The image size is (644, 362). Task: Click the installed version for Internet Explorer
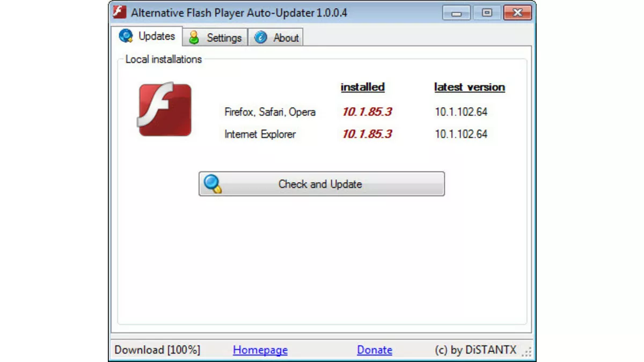pyautogui.click(x=367, y=134)
